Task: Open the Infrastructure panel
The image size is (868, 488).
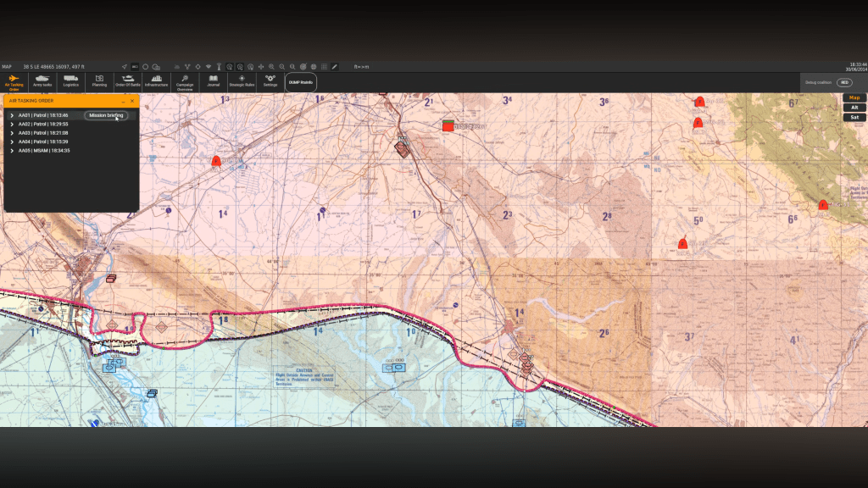Action: click(156, 81)
